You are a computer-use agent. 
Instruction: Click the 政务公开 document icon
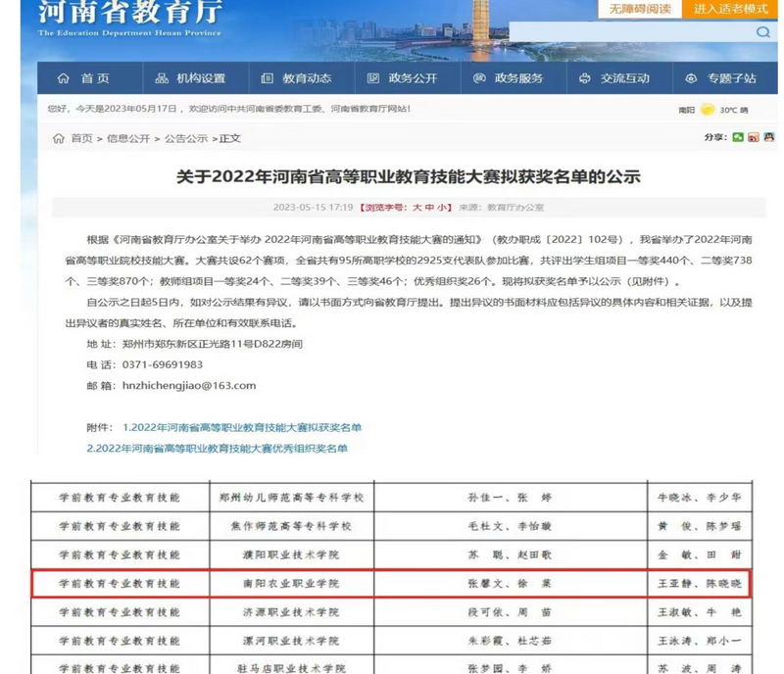(373, 78)
